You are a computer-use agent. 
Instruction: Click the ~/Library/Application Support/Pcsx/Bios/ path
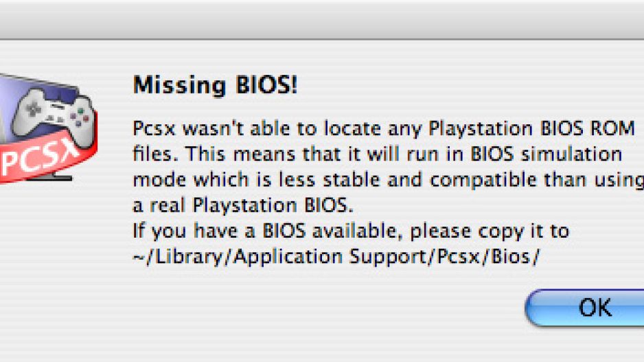[336, 256]
